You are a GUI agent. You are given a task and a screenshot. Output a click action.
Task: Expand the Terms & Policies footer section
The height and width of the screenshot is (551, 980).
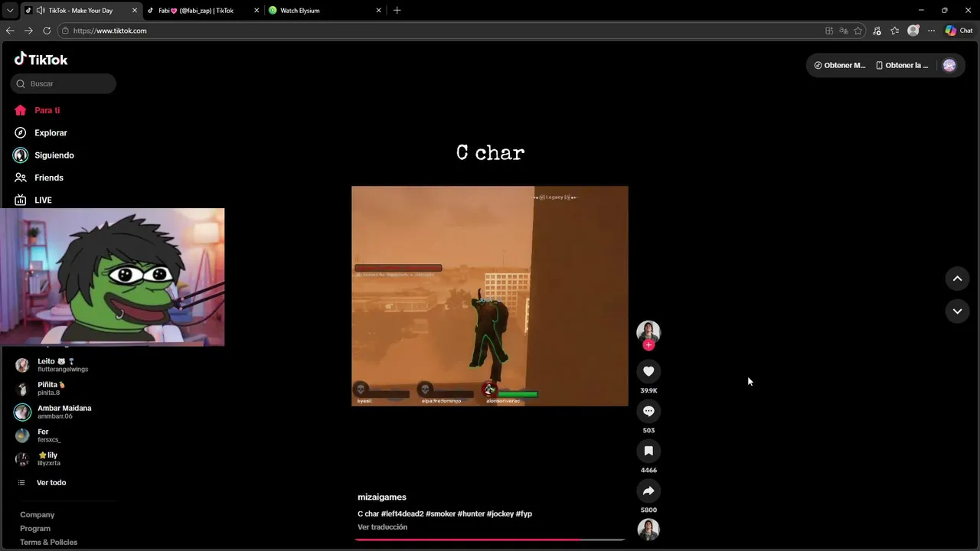click(x=48, y=543)
